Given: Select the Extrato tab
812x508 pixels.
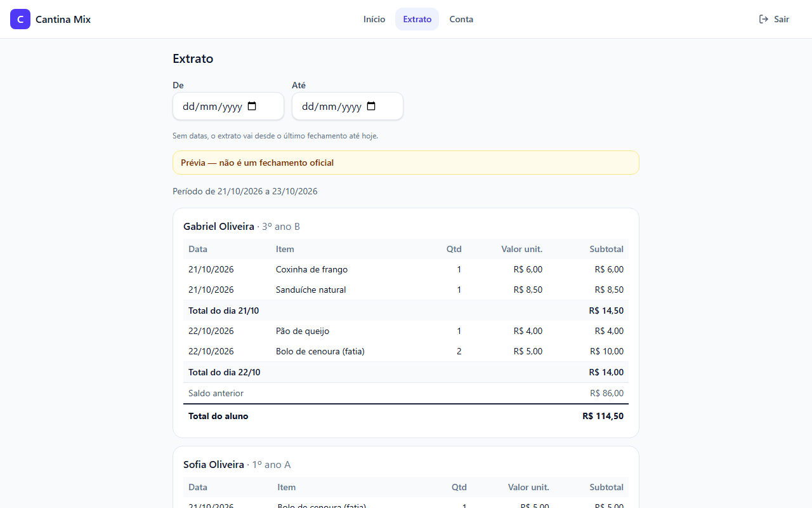Looking at the screenshot, I should pyautogui.click(x=417, y=19).
